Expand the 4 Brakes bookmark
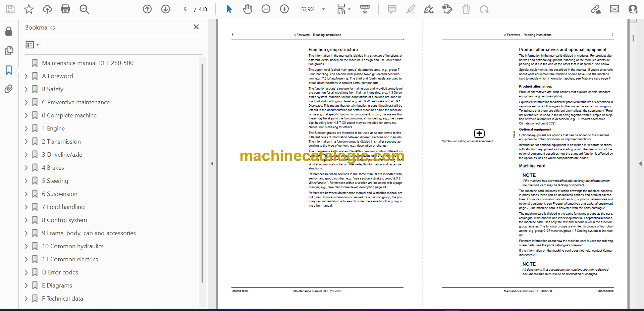 26,168
